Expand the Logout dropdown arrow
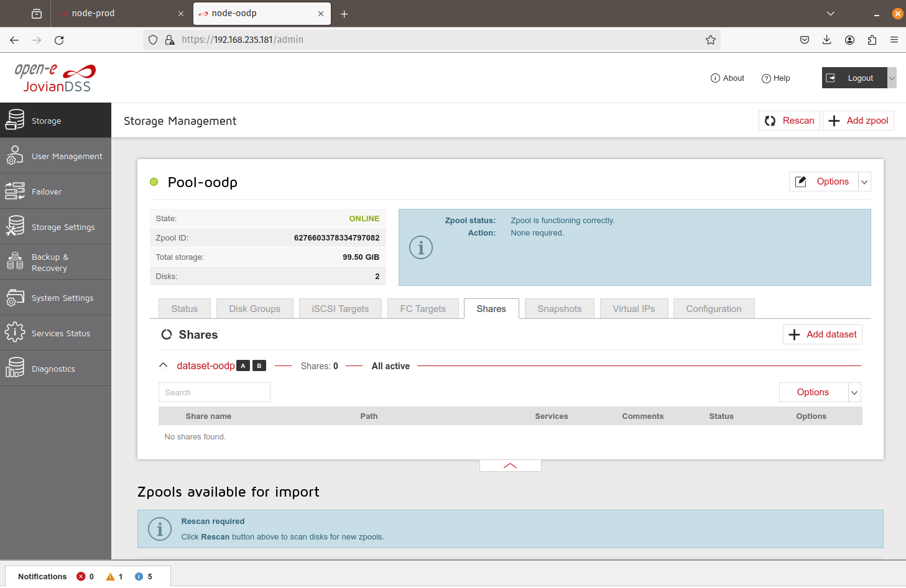This screenshot has width=906, height=588. pyautogui.click(x=892, y=78)
